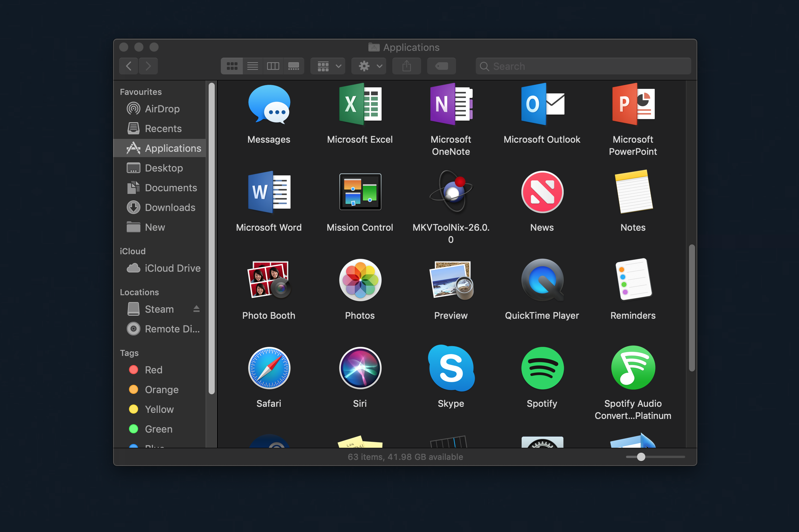799x532 pixels.
Task: Click the Share toolbar icon
Action: (x=406, y=66)
